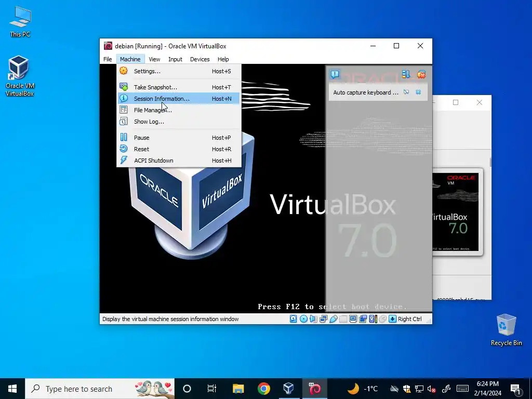Click the File Manager list icon

point(124,110)
